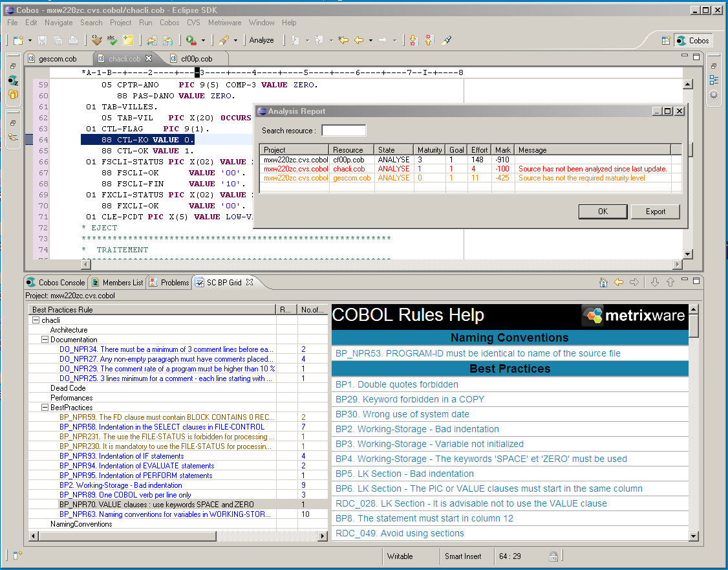Click the Next Annotation toolbar icon
Screen dimensions: 728x570
coord(414,40)
